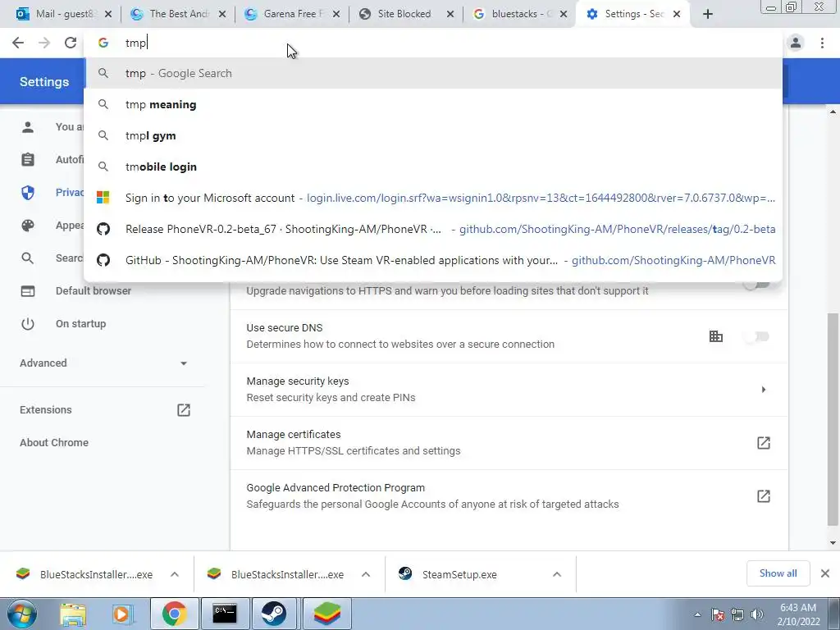
Task: Open second BlueStacksInstaller download options chevron
Action: (x=366, y=574)
